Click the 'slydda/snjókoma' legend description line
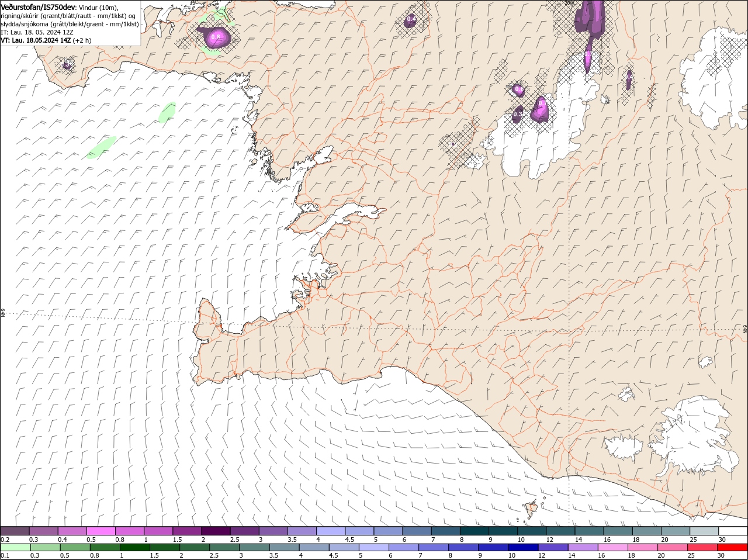The height and width of the screenshot is (560, 748). click(x=70, y=24)
